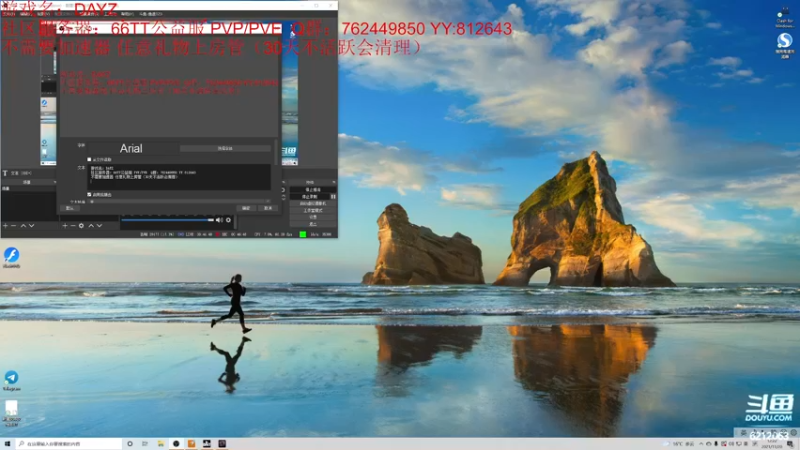Image resolution: width=800 pixels, height=450 pixels.
Task: Open Controls panel header dropdown
Action: pos(334,182)
